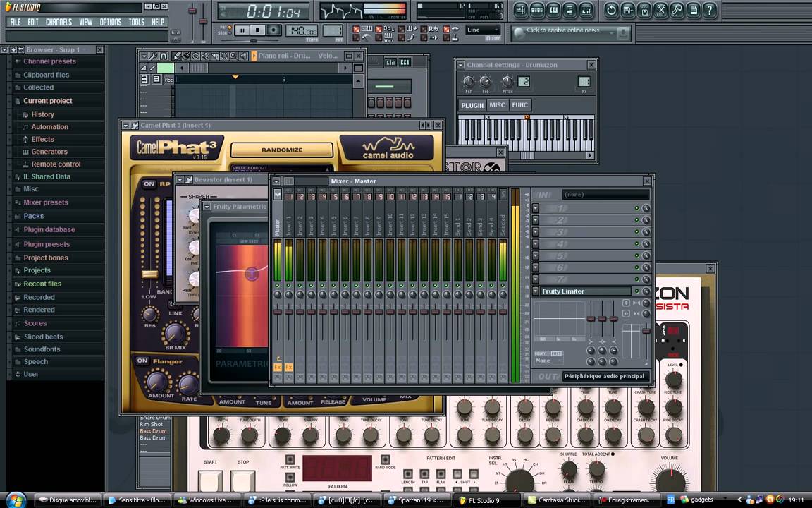Switch to the FUNC tab in Channel settings
Image resolution: width=812 pixels, height=508 pixels.
pyautogui.click(x=520, y=105)
